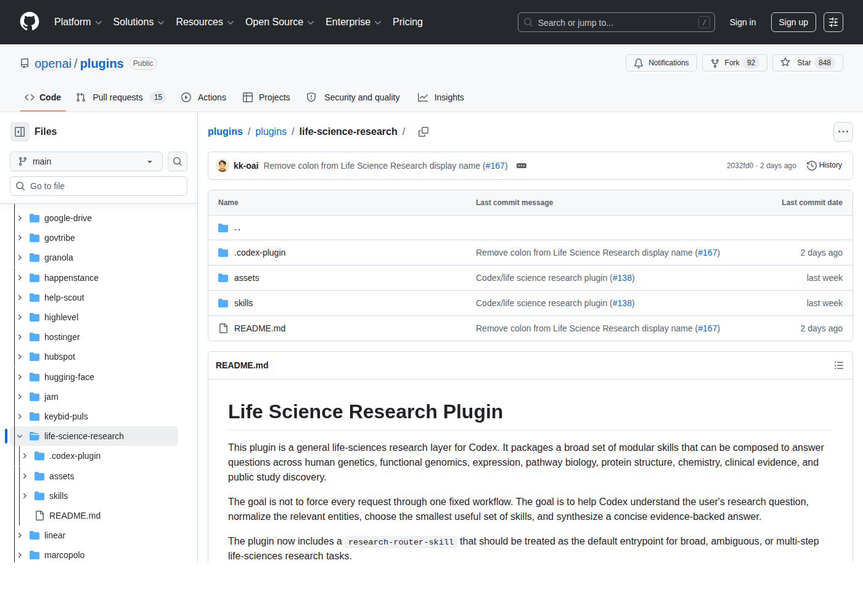Open the plugins repository title link

click(x=102, y=63)
